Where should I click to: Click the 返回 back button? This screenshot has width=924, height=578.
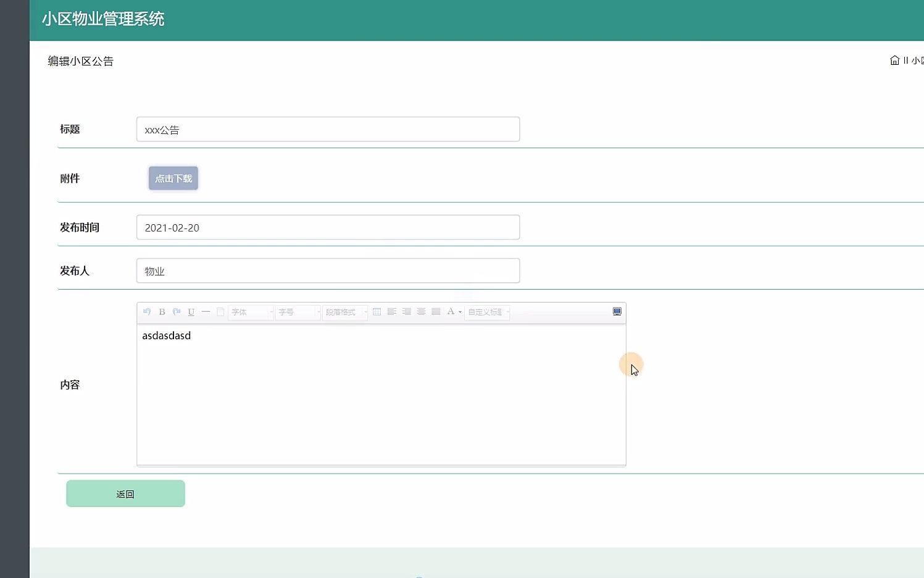tap(125, 494)
